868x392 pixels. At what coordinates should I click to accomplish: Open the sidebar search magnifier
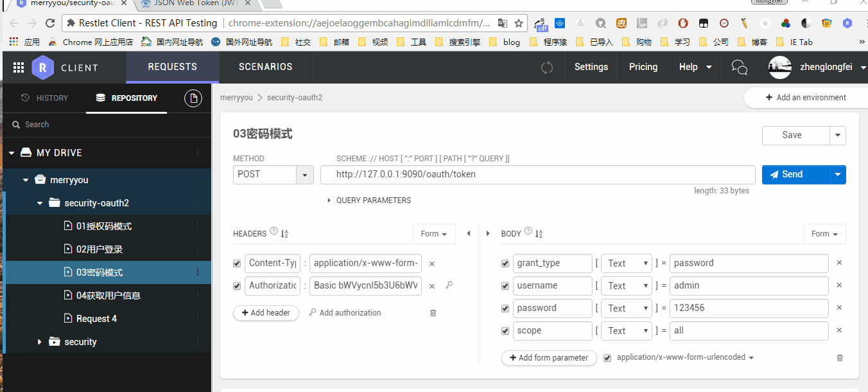click(x=16, y=124)
